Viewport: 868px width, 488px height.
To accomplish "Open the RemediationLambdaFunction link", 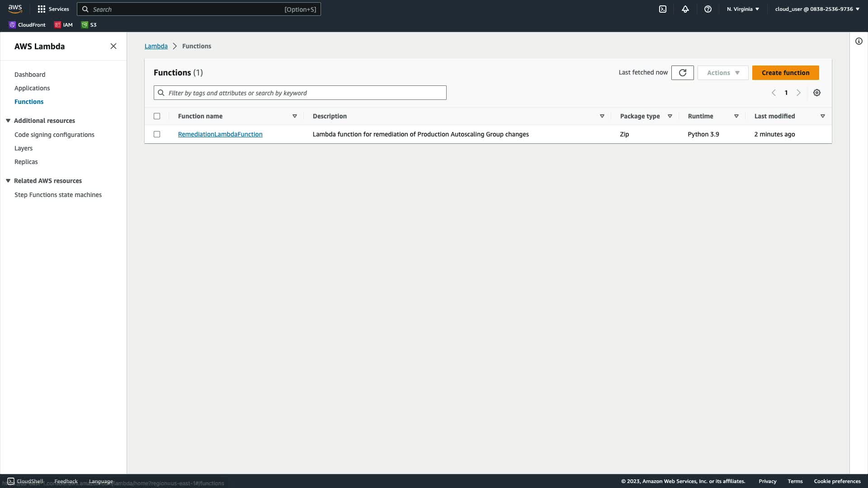I will 220,134.
